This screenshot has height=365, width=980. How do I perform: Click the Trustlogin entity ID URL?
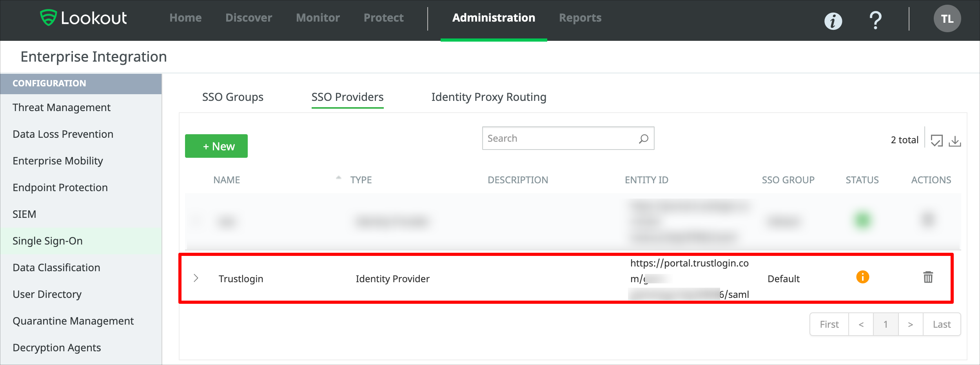(689, 279)
